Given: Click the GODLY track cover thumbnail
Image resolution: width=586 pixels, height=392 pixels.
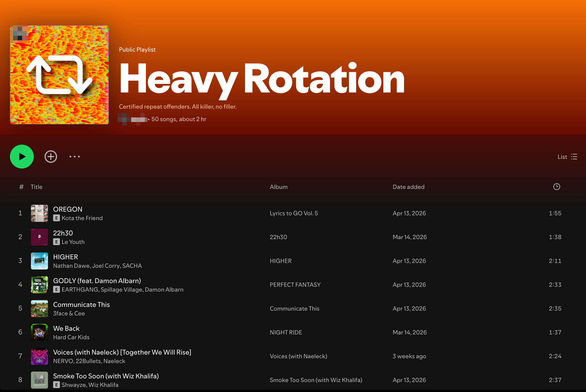Looking at the screenshot, I should tap(39, 285).
